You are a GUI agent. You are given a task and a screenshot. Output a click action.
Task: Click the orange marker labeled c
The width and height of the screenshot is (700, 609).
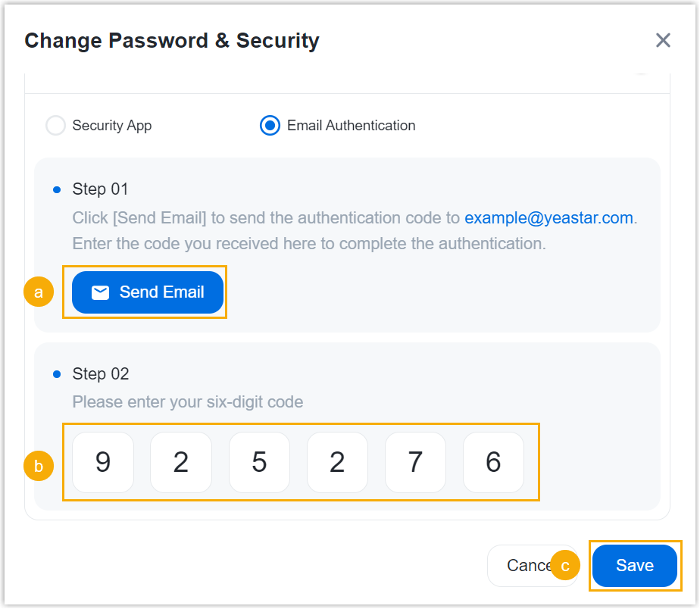(x=565, y=565)
